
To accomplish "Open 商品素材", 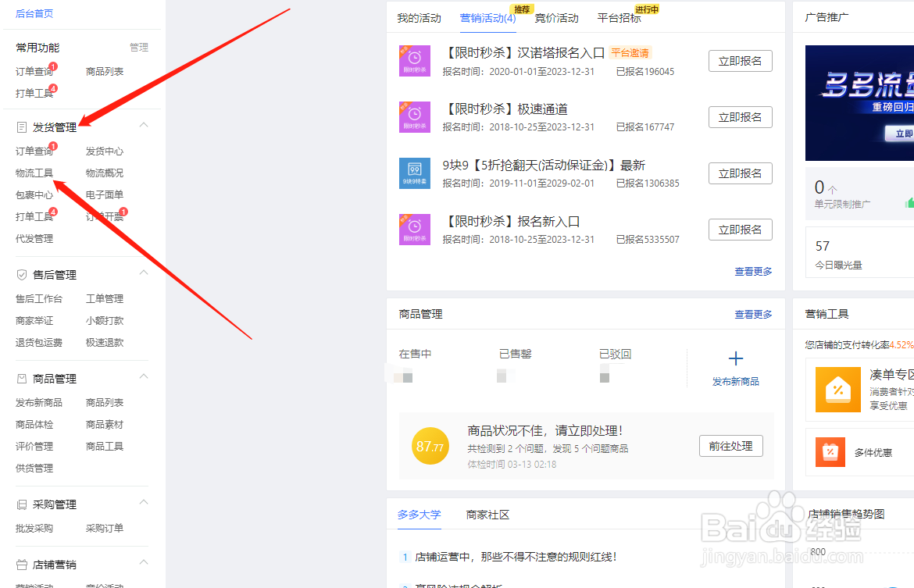I will point(105,424).
